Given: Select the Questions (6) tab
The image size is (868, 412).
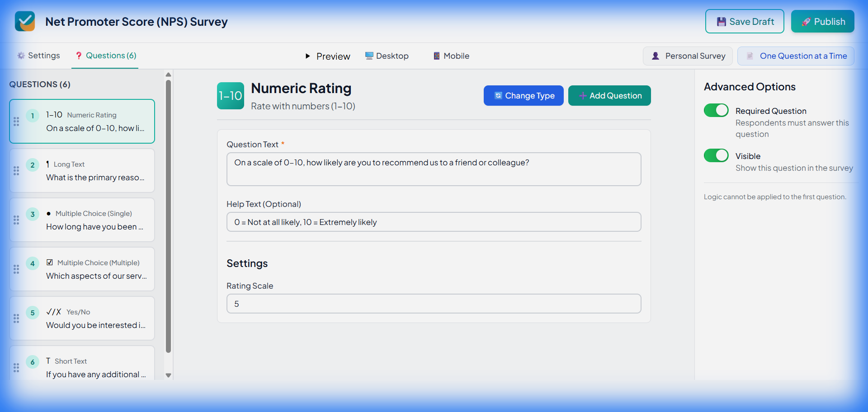Looking at the screenshot, I should (105, 56).
